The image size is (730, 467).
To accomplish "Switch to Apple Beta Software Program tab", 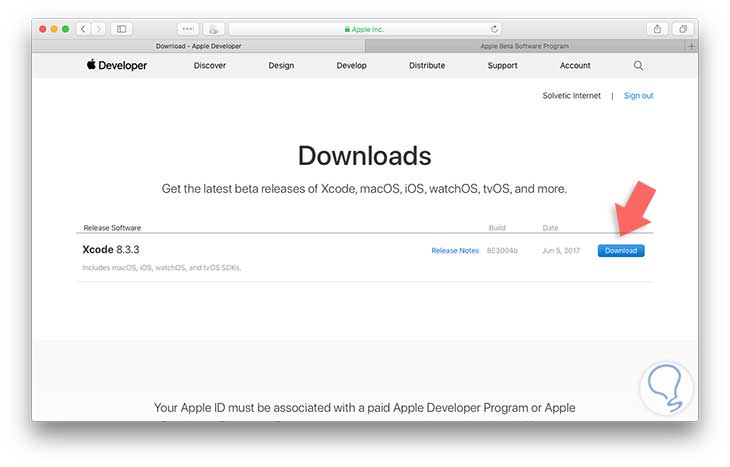I will pyautogui.click(x=525, y=46).
